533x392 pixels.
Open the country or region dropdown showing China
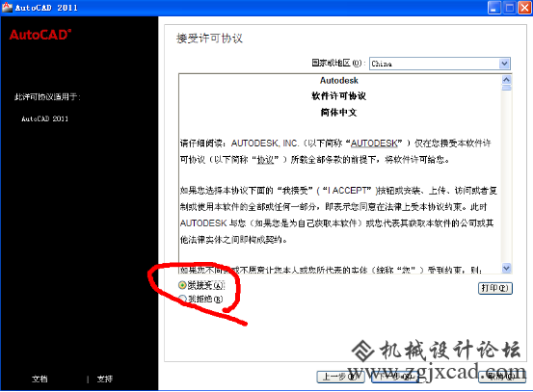(x=440, y=64)
